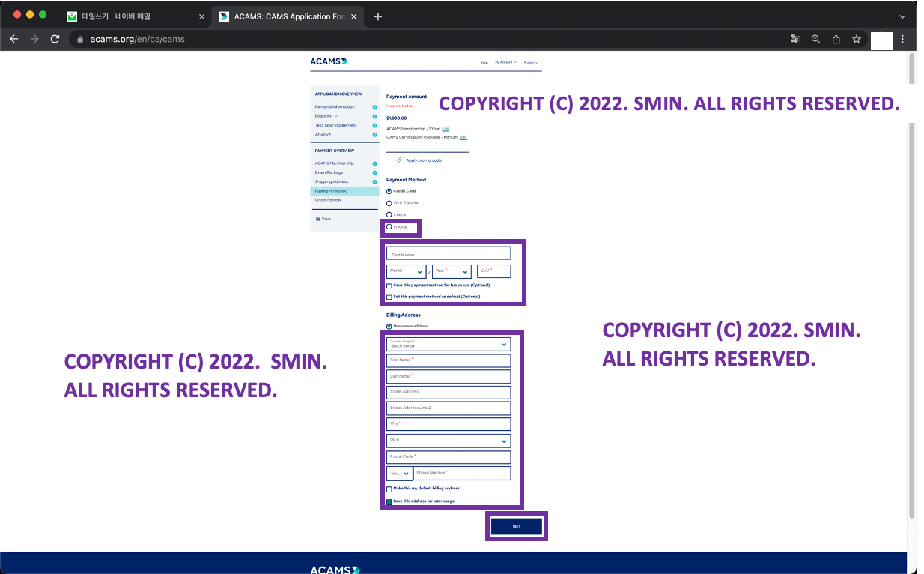Click the Save disk icon in sidebar

pyautogui.click(x=317, y=219)
